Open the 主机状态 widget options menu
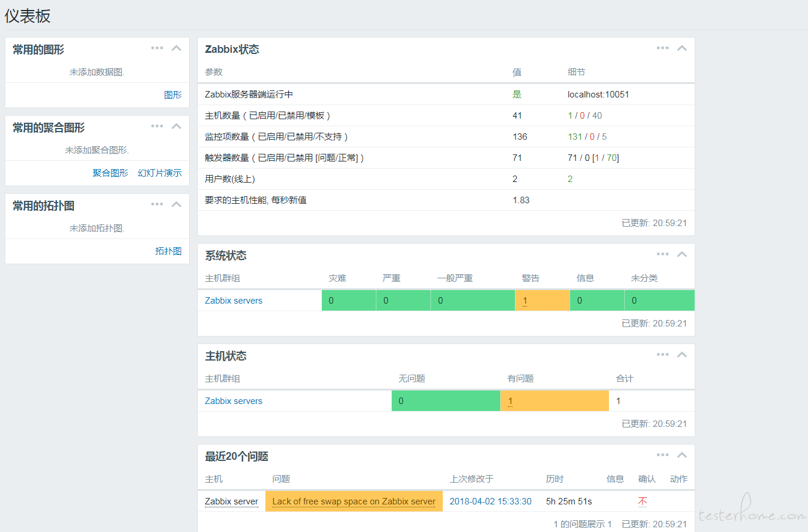Image resolution: width=808 pixels, height=532 pixels. coord(662,355)
